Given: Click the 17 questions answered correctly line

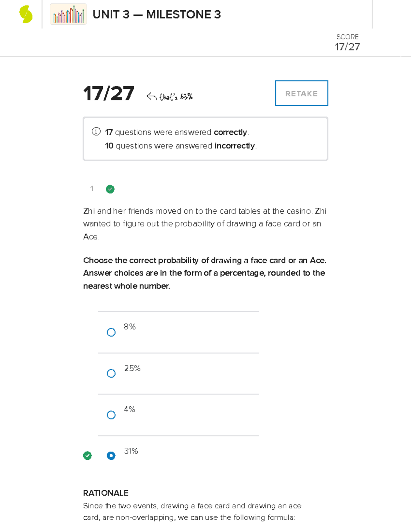Looking at the screenshot, I should (x=177, y=132).
